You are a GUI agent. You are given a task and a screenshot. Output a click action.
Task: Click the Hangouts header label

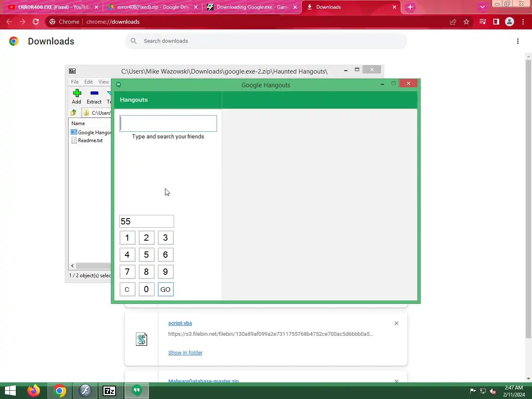pos(134,100)
